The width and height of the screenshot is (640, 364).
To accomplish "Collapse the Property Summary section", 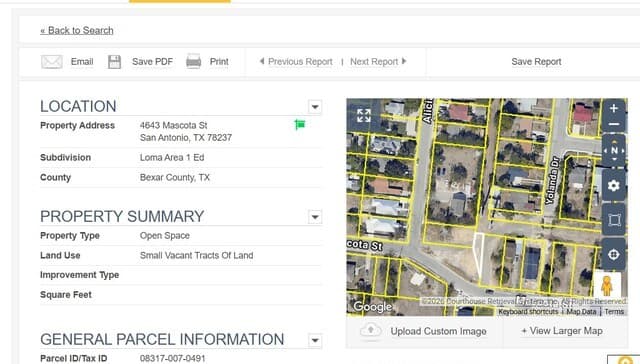I will tap(315, 217).
